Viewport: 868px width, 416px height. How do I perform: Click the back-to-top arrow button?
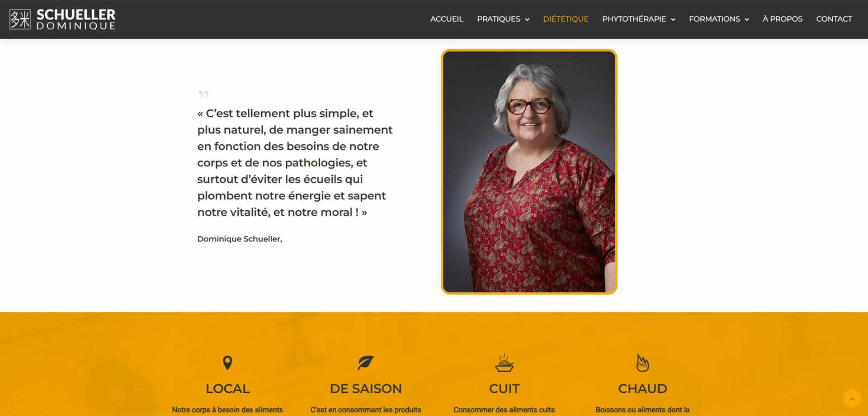tap(852, 399)
